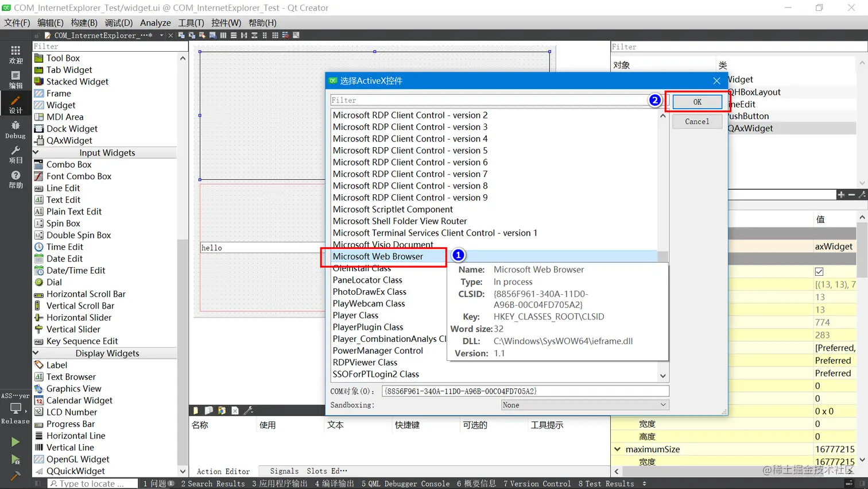Open the 项目 (Projects) mode

pyautogui.click(x=15, y=155)
